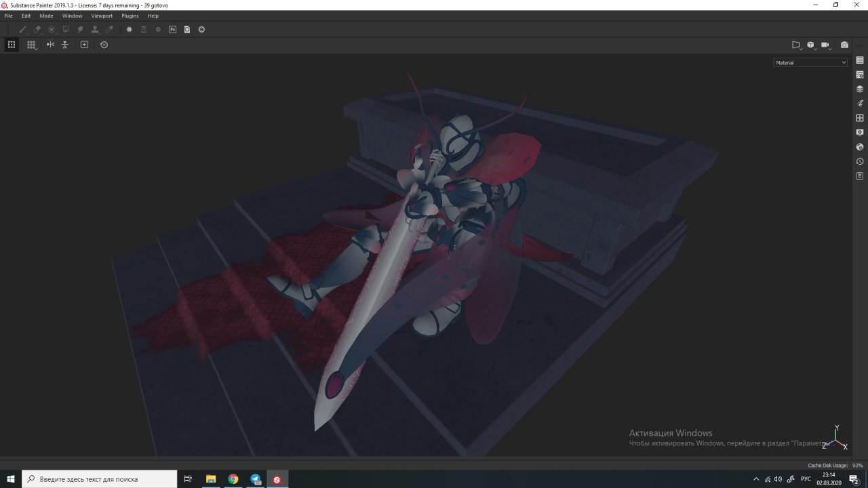
Task: Open Google Chrome from the taskbar
Action: pos(233,479)
